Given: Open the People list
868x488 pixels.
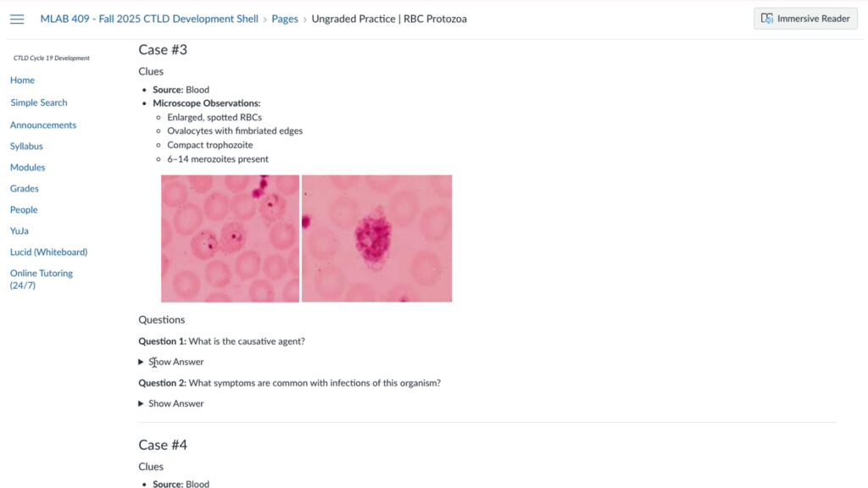Looking at the screenshot, I should click(x=24, y=209).
